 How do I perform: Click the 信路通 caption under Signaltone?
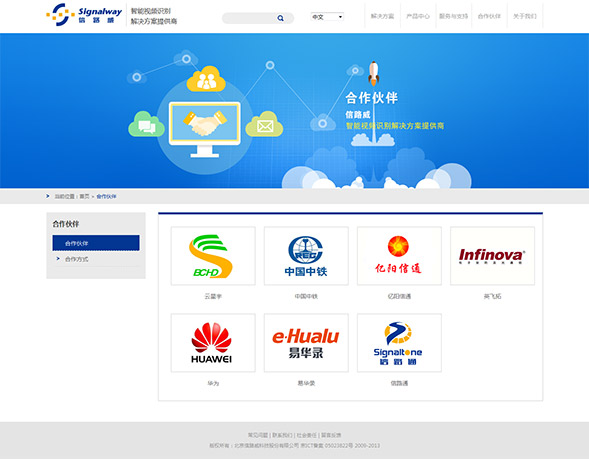pyautogui.click(x=399, y=384)
